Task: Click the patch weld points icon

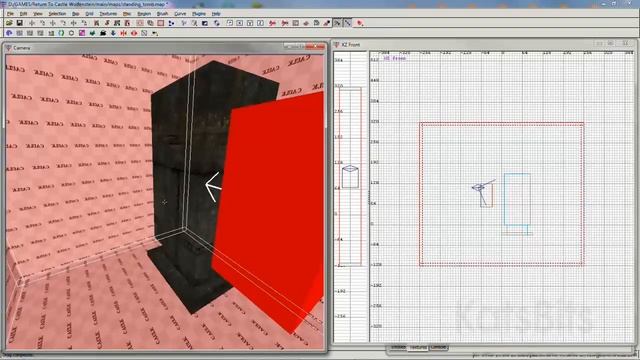Action: pyautogui.click(x=316, y=23)
